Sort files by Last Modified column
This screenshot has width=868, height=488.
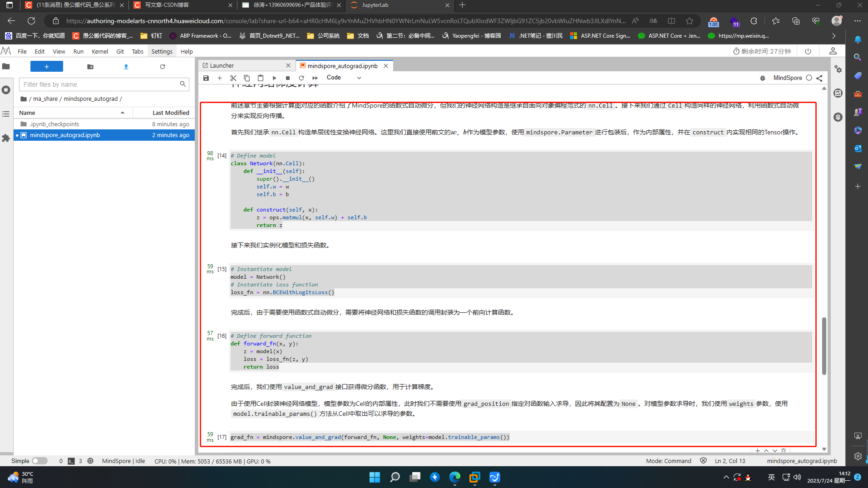click(x=164, y=113)
